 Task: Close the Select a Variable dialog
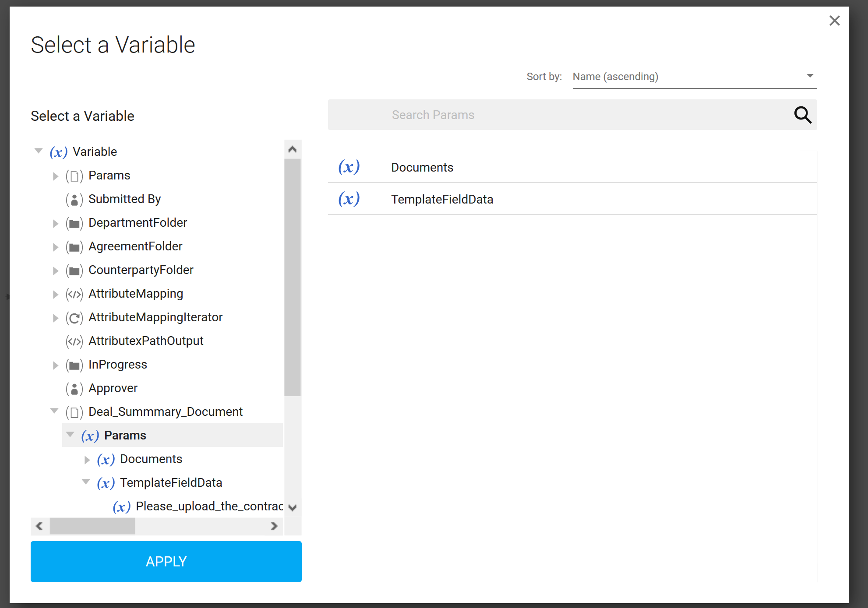(834, 21)
